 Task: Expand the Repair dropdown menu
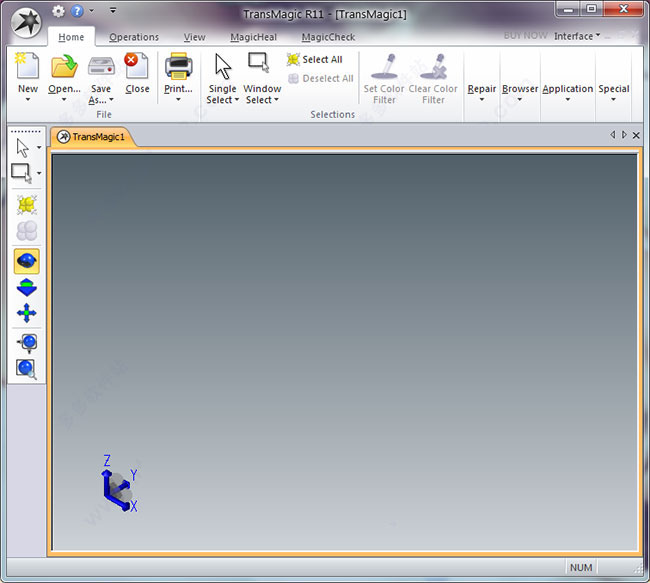point(482,93)
